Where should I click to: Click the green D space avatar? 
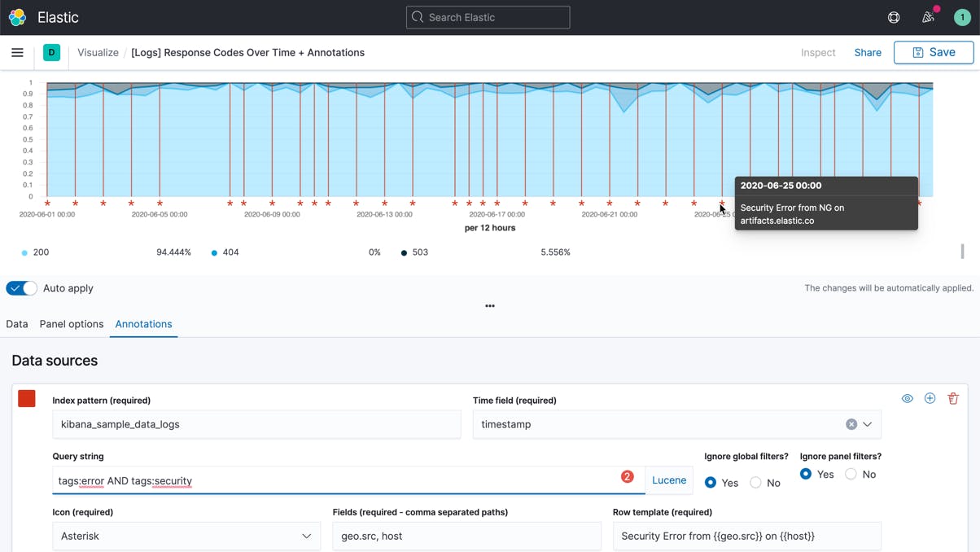[x=51, y=53]
